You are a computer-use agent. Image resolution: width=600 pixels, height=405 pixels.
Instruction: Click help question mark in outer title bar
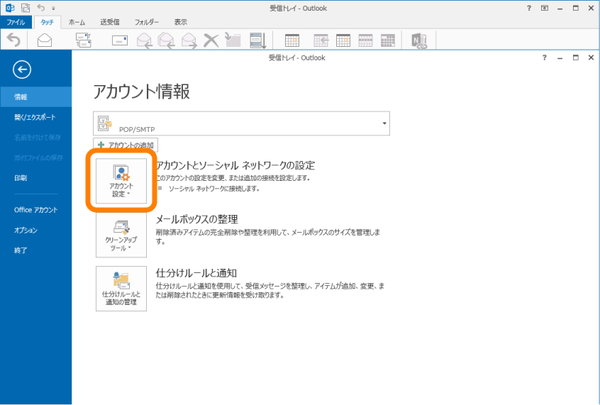point(529,8)
